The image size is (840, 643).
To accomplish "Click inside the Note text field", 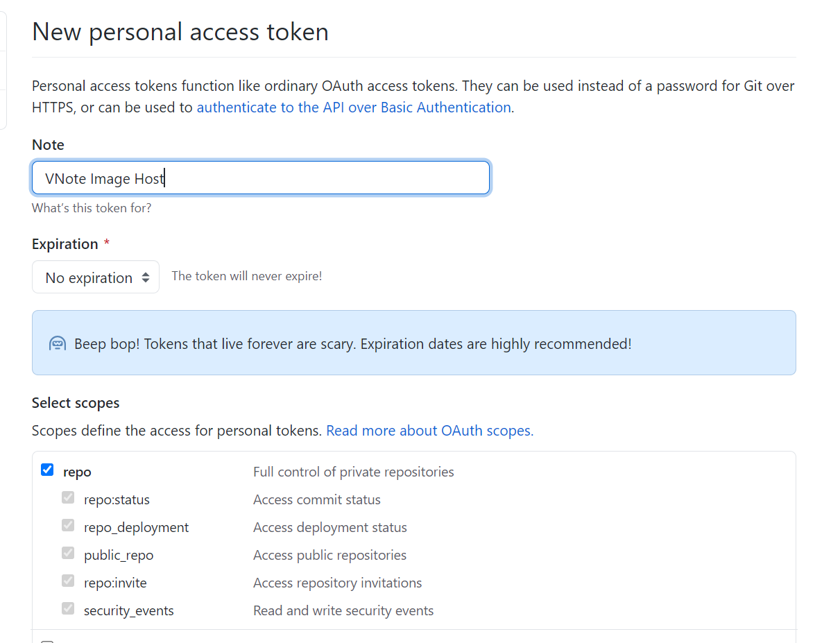I will [261, 178].
